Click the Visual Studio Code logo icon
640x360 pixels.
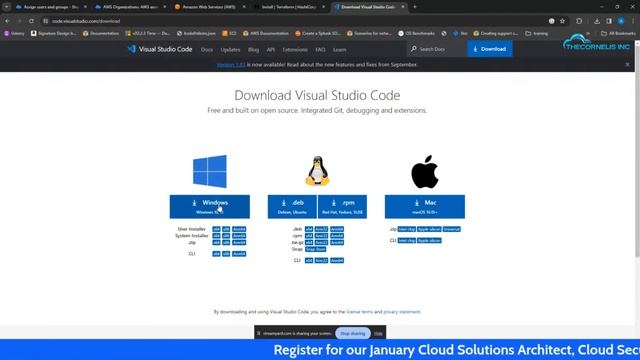131,49
